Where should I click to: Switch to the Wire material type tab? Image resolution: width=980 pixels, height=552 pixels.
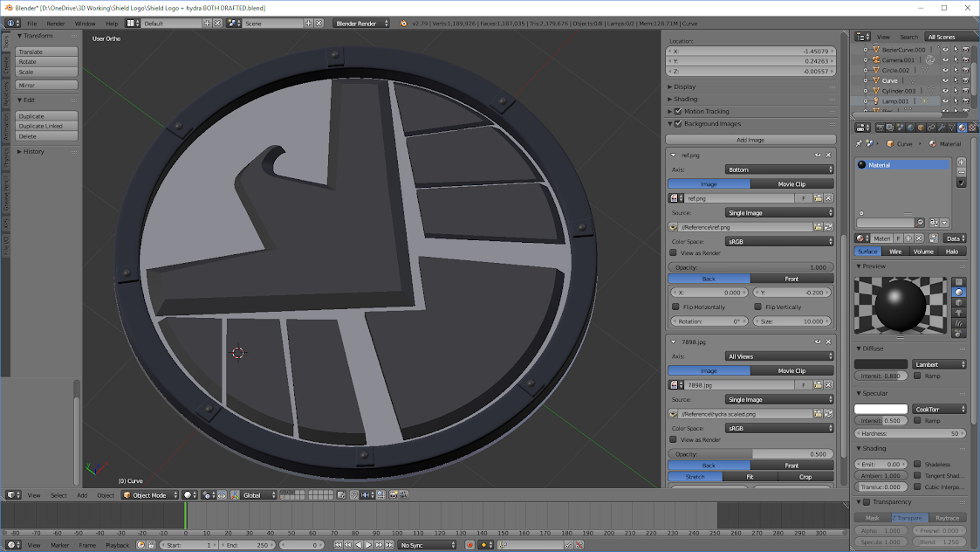pos(895,252)
